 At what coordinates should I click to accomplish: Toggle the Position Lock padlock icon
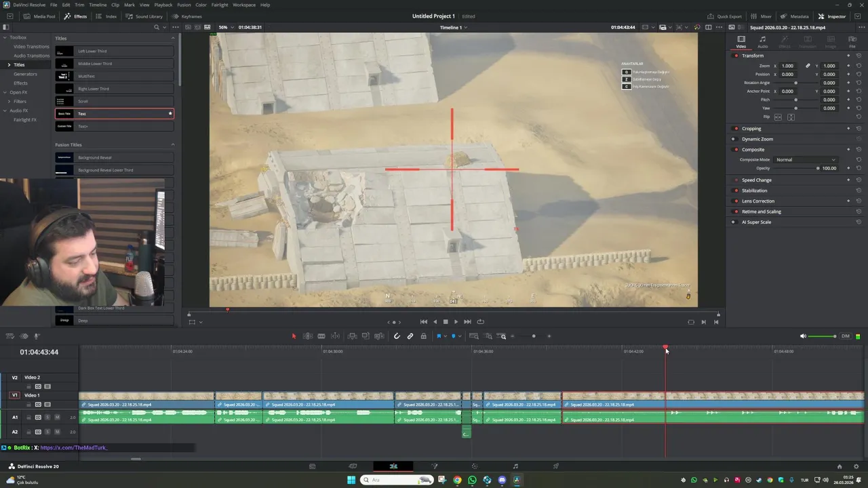424,336
